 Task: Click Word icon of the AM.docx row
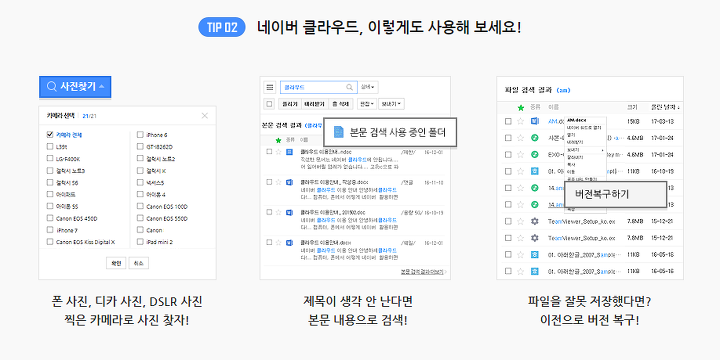tap(534, 121)
